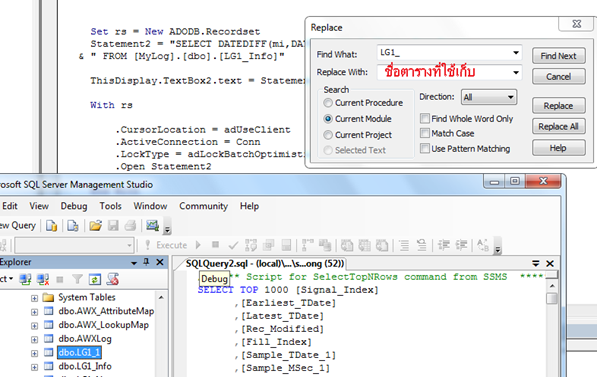Click the Results to Grid icon

pos(364,245)
